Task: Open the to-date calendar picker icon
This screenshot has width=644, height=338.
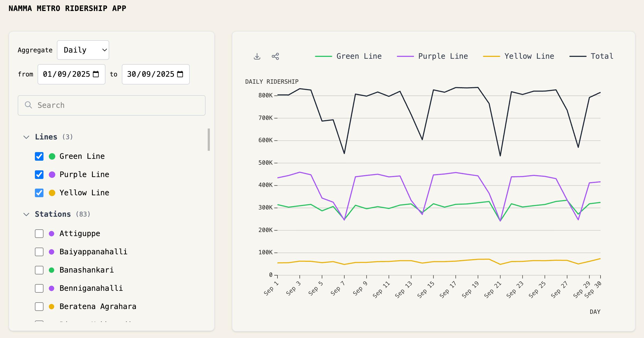Action: [180, 74]
